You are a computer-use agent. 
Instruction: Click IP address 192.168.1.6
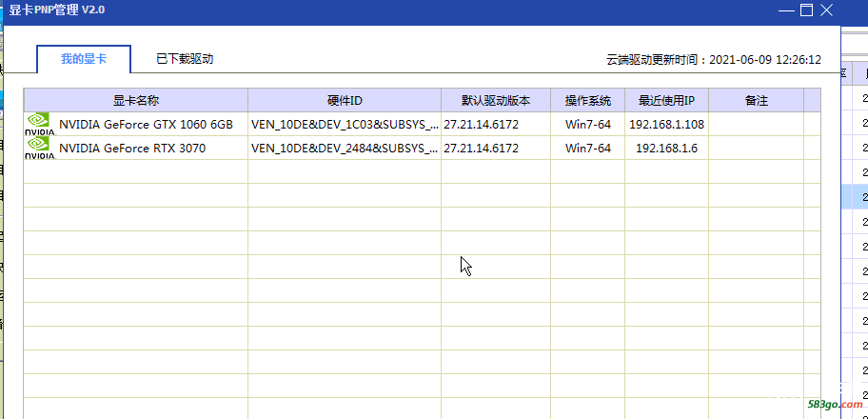click(x=666, y=148)
